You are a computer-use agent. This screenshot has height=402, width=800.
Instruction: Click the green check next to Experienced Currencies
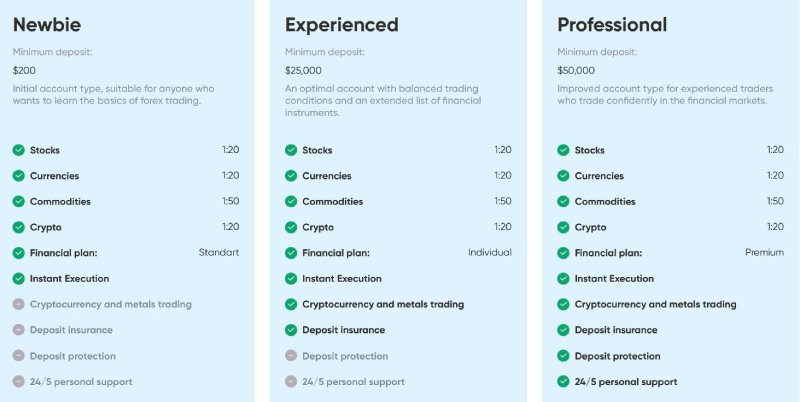pyautogui.click(x=291, y=175)
